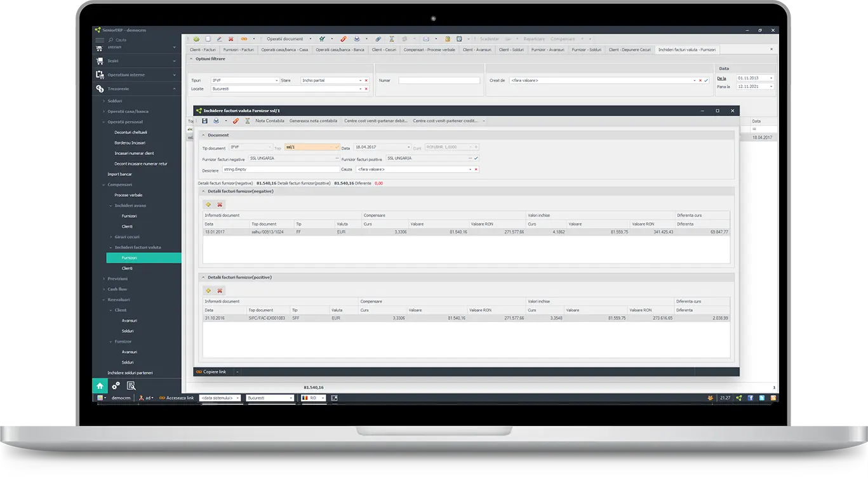Select Procese verbale under Compensari

(128, 195)
